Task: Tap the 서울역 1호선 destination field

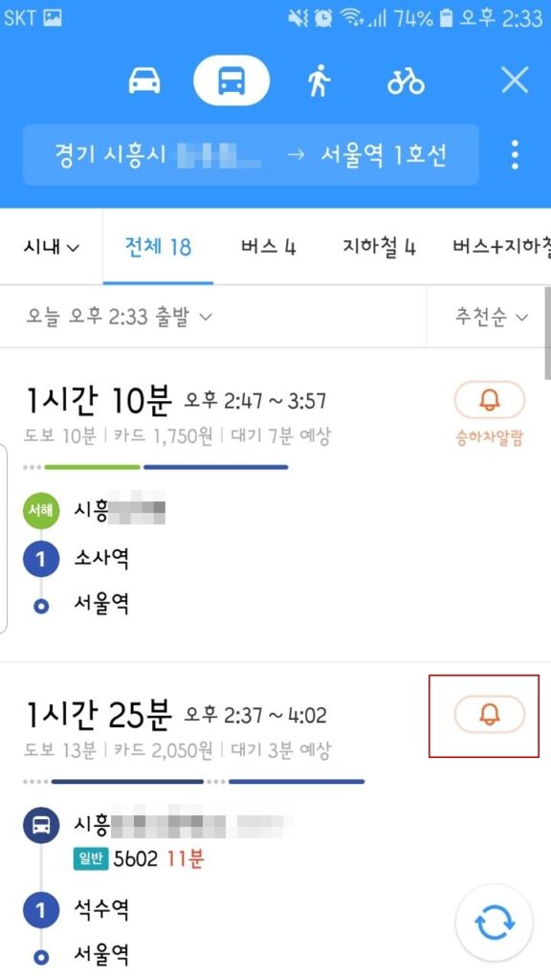Action: pos(384,154)
